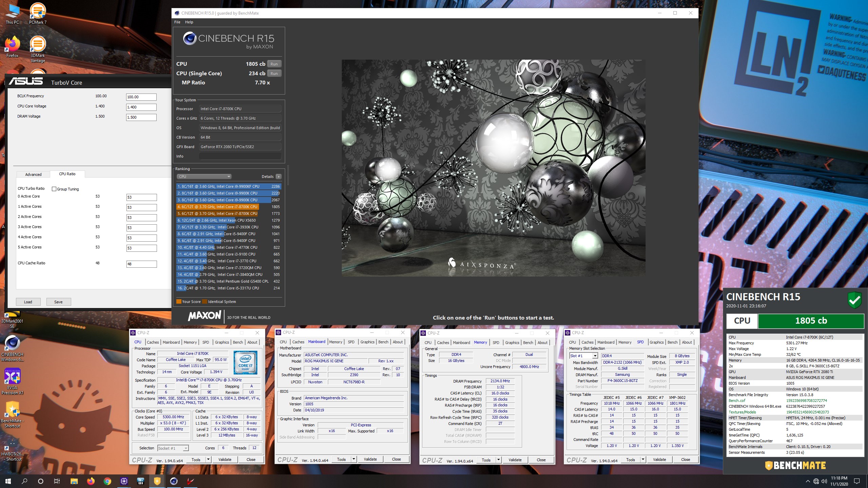Click the Load button in TurboV Core

click(x=28, y=302)
